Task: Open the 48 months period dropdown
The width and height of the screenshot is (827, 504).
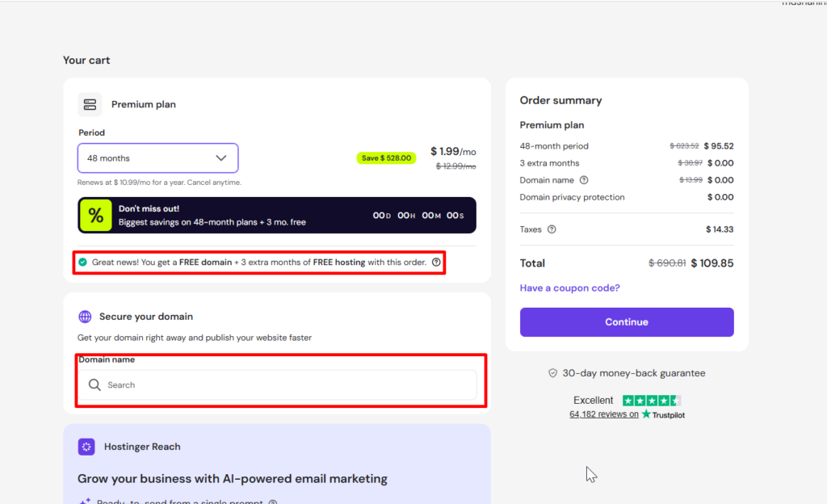Action: (158, 158)
